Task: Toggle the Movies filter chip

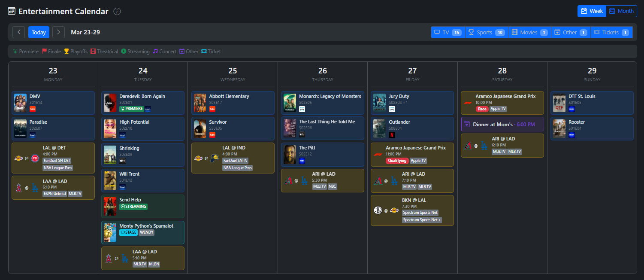Action: coord(529,32)
